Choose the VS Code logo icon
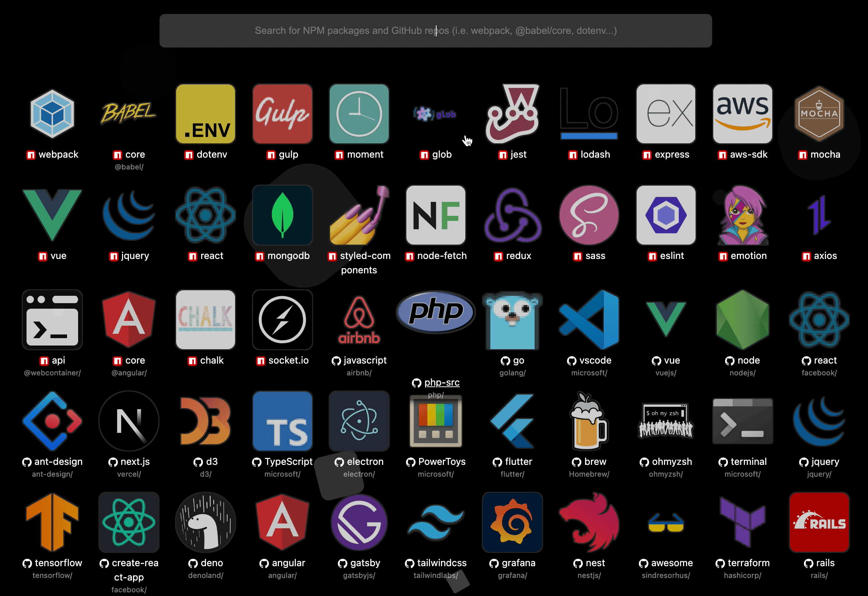Viewport: 868px width, 596px height. click(x=589, y=320)
